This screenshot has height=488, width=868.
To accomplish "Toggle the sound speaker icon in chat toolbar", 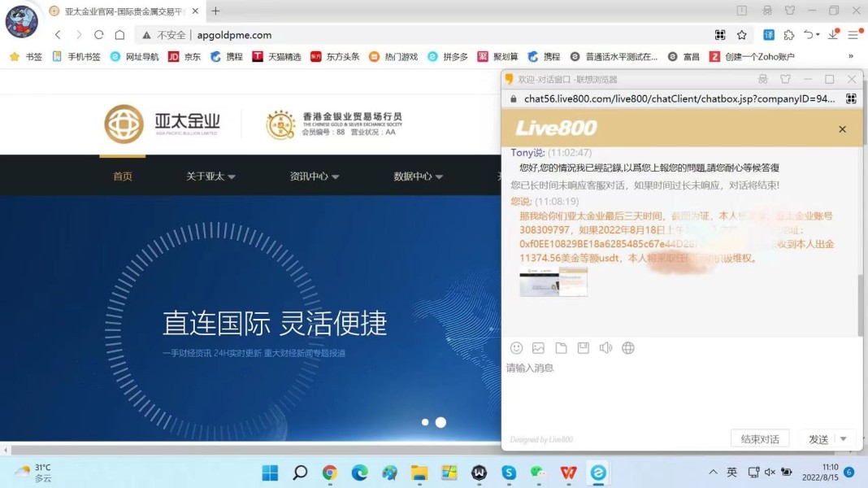I will point(605,348).
